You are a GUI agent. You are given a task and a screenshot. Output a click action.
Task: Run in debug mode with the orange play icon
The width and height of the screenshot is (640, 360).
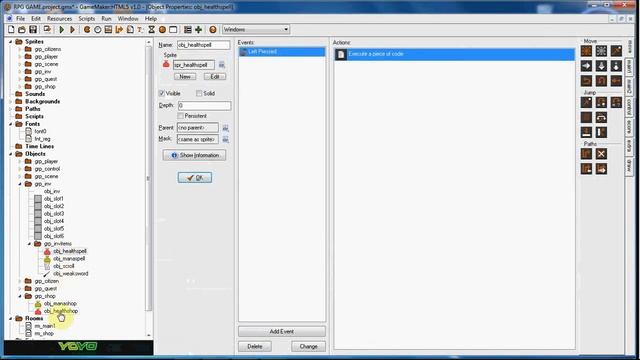click(x=72, y=29)
